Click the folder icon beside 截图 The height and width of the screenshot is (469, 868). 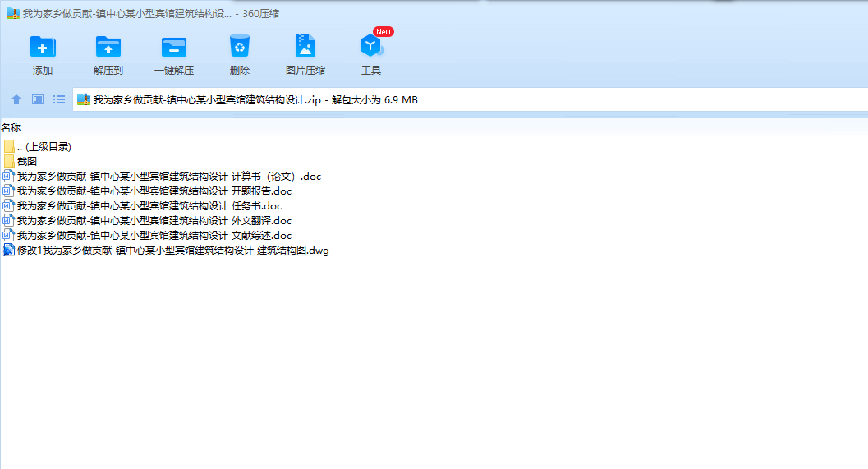tap(9, 161)
